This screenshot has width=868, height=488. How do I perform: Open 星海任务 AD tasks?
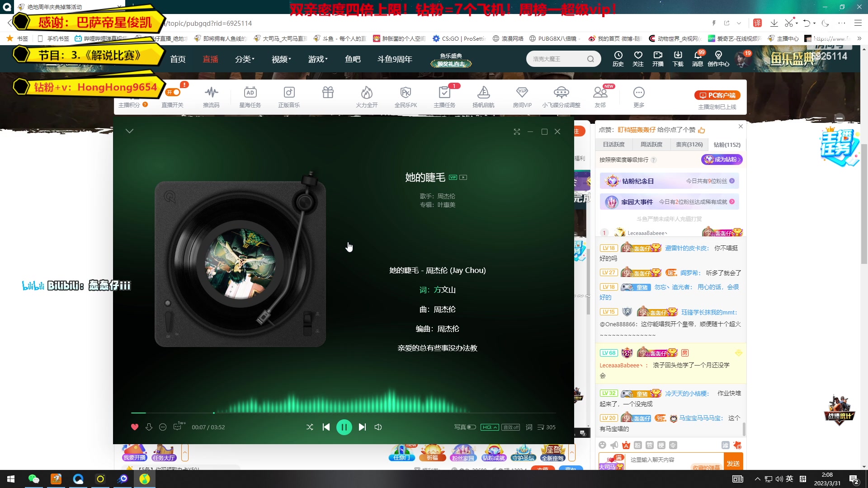point(250,97)
